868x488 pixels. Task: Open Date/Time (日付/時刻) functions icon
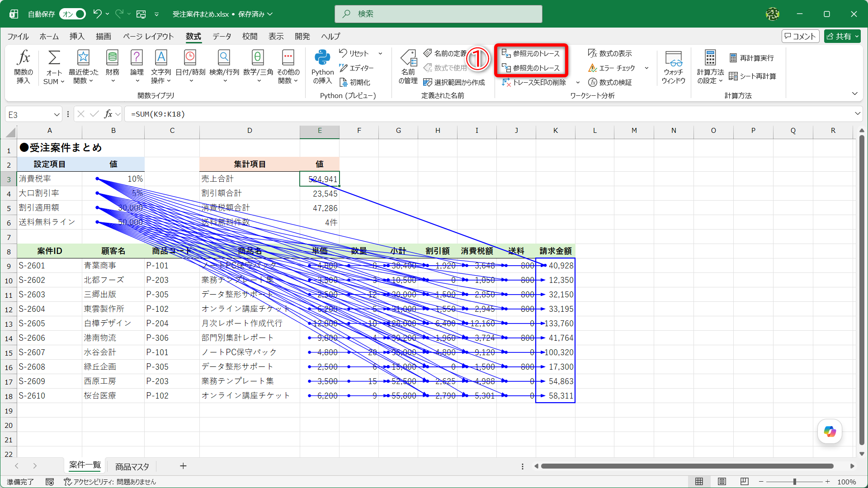click(x=190, y=67)
